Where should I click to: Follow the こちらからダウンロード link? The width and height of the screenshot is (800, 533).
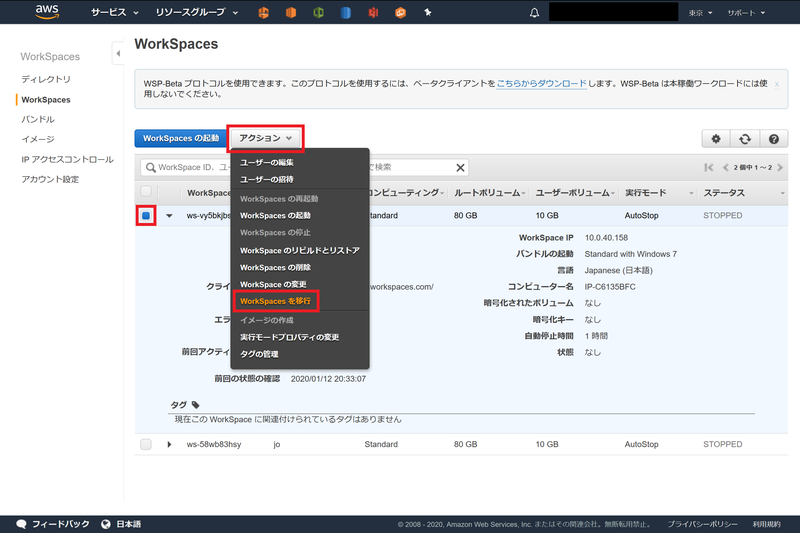541,83
